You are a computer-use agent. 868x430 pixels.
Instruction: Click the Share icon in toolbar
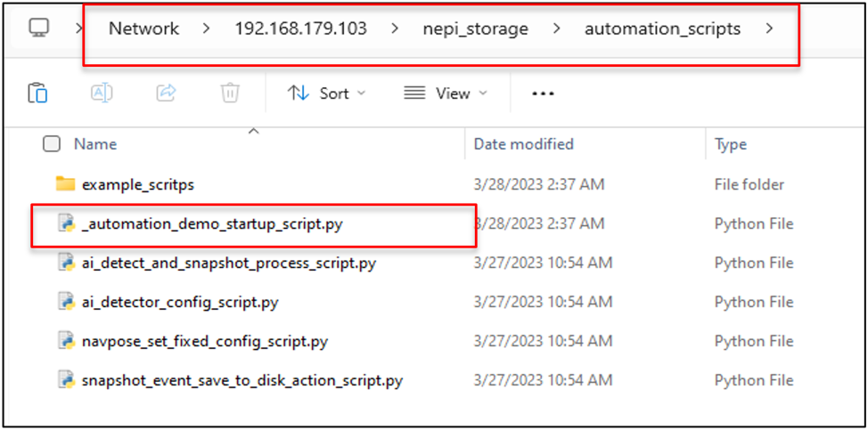[166, 93]
